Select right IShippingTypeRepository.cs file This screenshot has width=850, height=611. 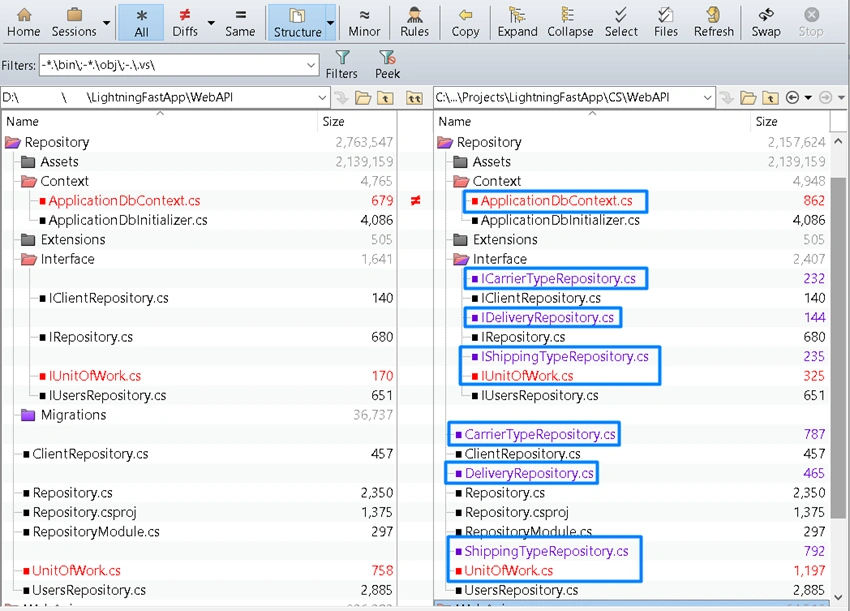564,357
